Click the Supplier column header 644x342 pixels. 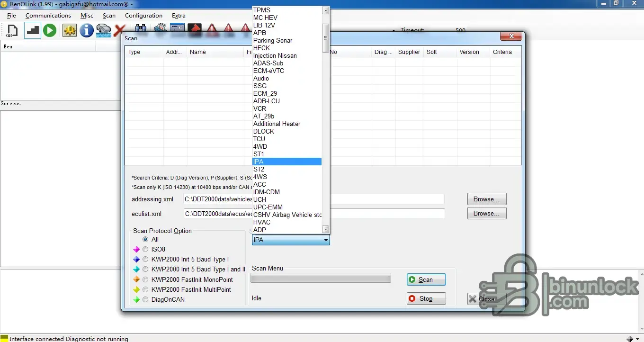click(409, 52)
